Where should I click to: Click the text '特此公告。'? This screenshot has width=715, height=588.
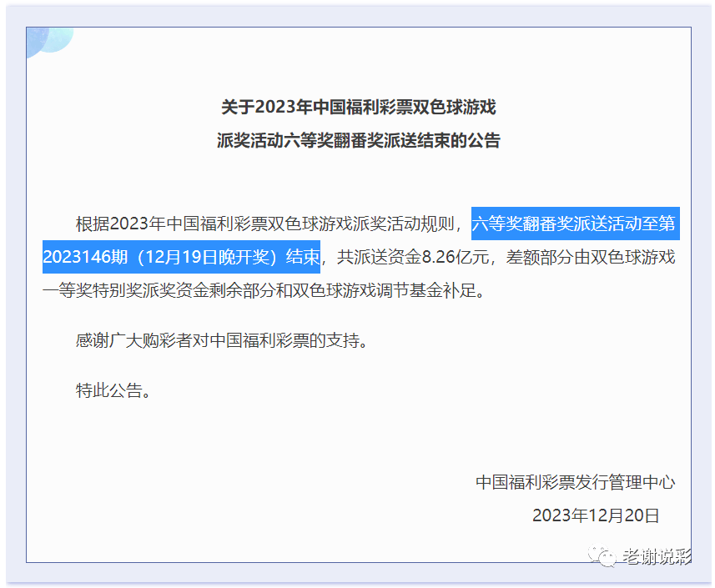click(x=113, y=390)
